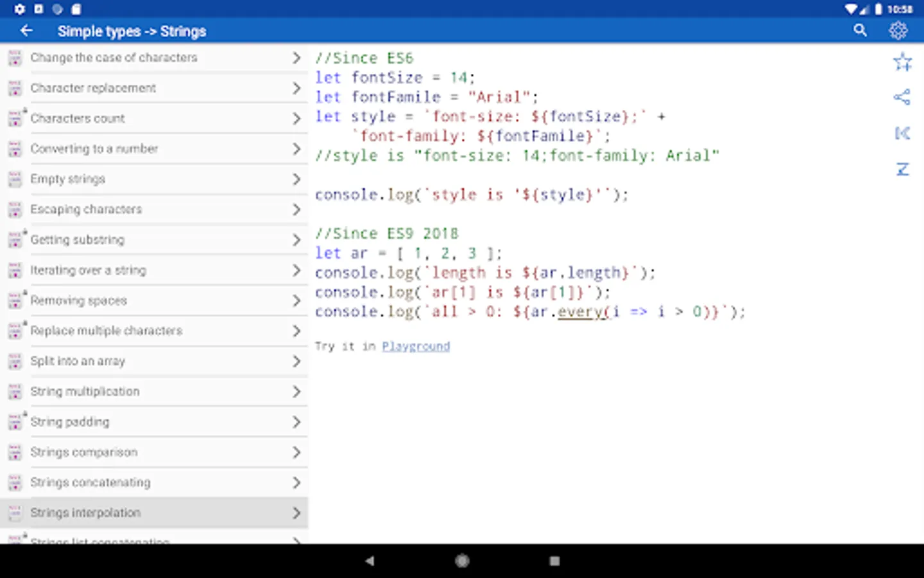This screenshot has height=578, width=924.
Task: Open the Playground link
Action: [x=416, y=346]
